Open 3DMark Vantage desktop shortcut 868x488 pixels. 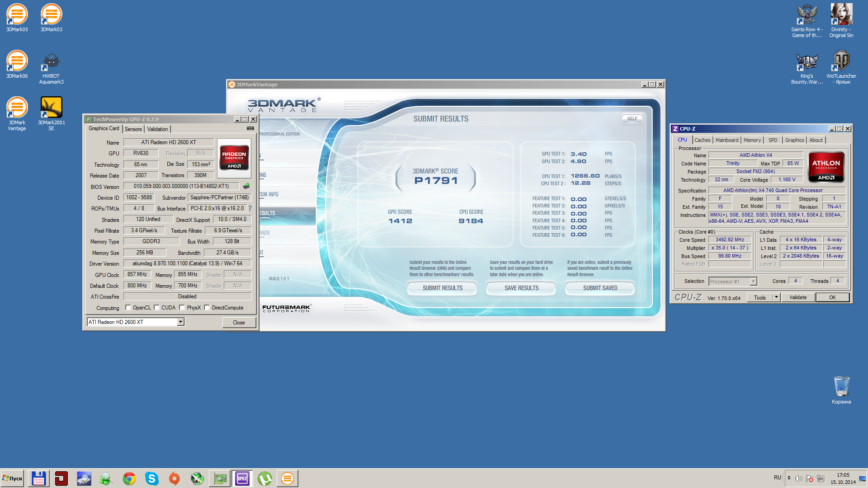click(x=17, y=114)
